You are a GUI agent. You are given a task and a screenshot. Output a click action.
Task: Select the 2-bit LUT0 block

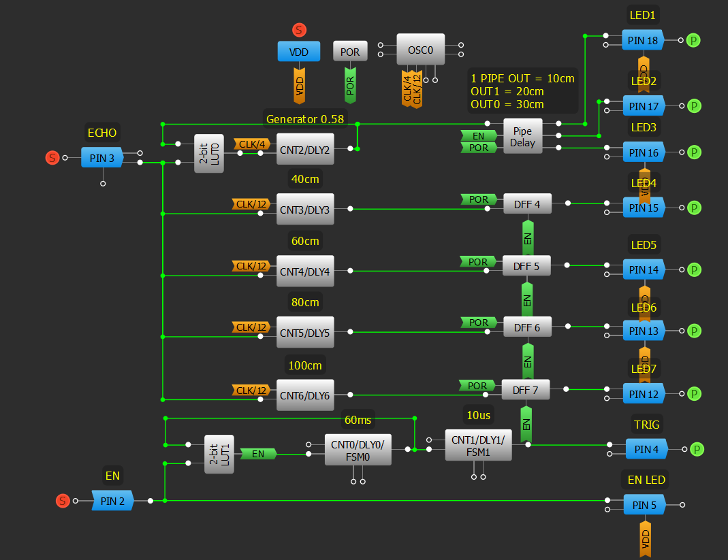[x=208, y=153]
